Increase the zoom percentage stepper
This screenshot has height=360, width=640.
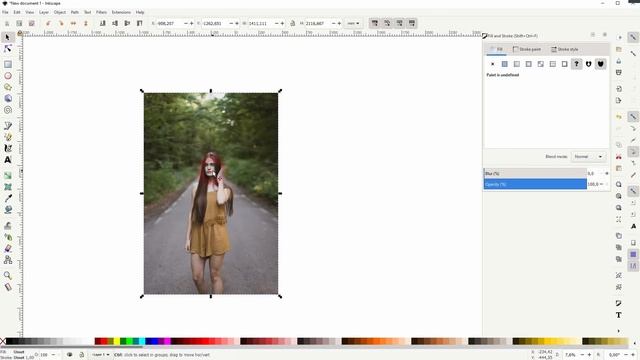(589, 355)
